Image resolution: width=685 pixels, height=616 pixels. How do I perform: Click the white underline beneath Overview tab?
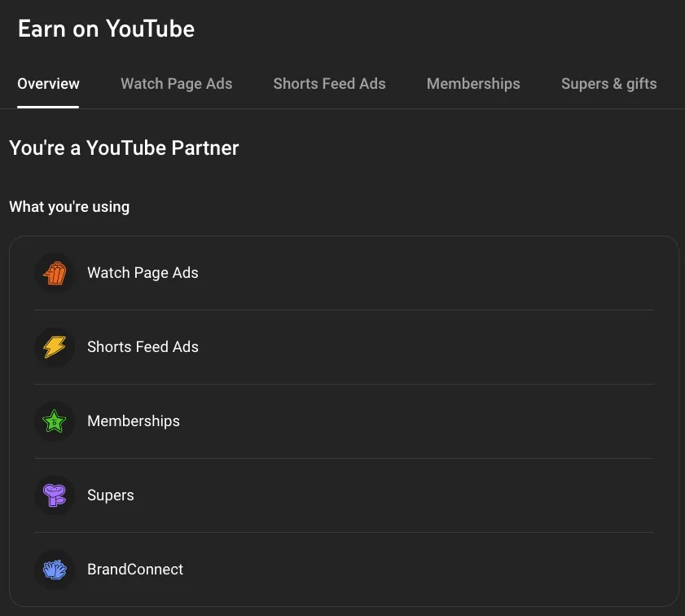pos(48,107)
